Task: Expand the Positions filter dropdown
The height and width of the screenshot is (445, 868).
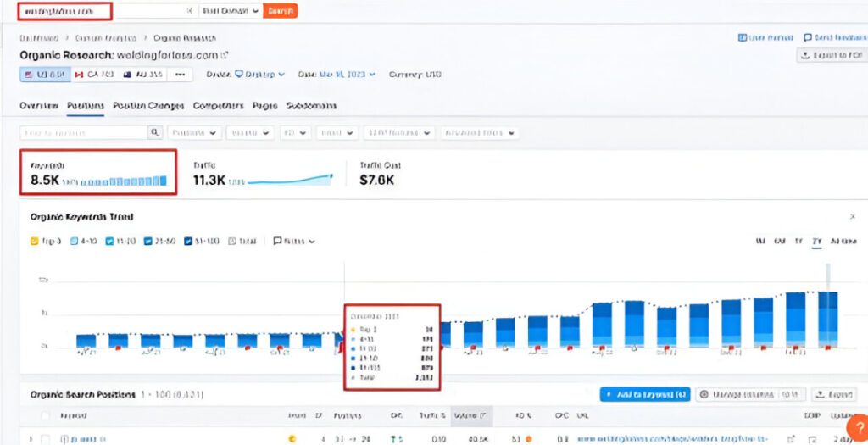Action: tap(194, 133)
